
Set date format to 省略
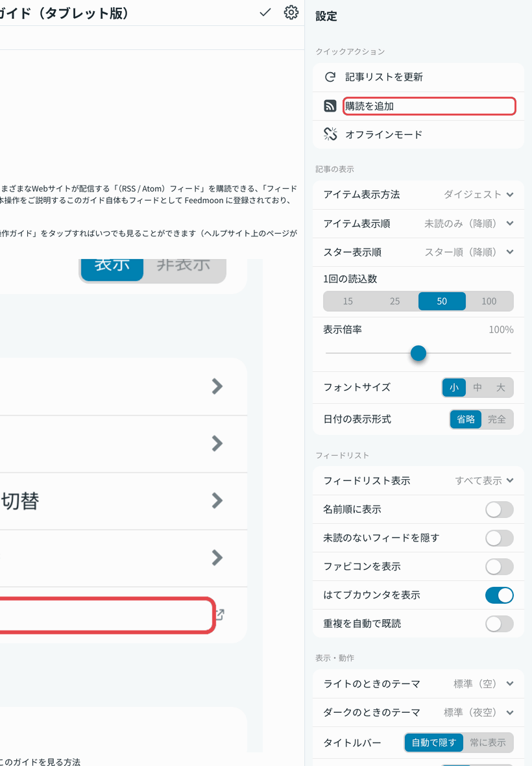(466, 419)
